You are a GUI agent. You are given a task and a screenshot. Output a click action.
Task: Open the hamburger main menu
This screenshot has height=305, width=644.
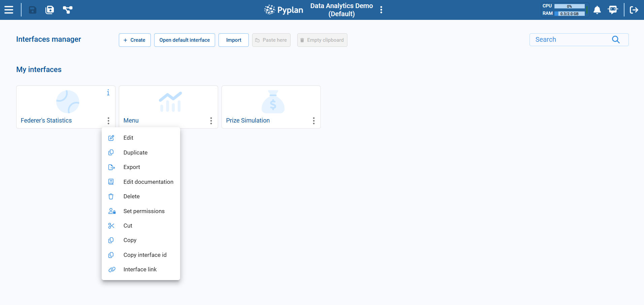[x=9, y=10]
